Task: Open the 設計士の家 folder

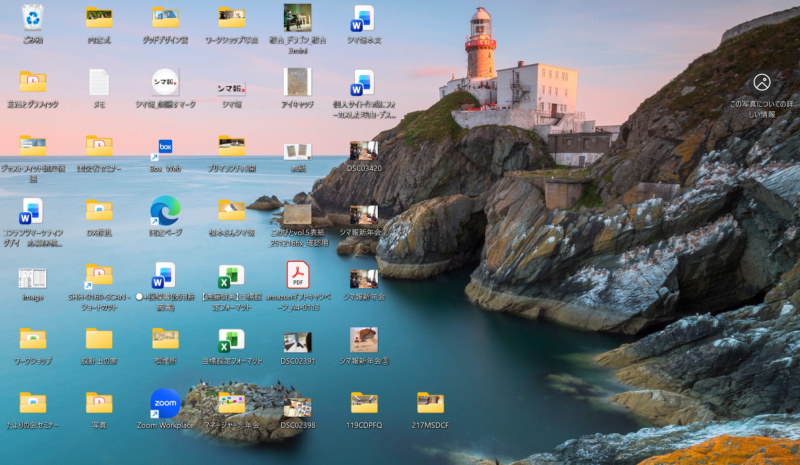Action: [x=99, y=340]
